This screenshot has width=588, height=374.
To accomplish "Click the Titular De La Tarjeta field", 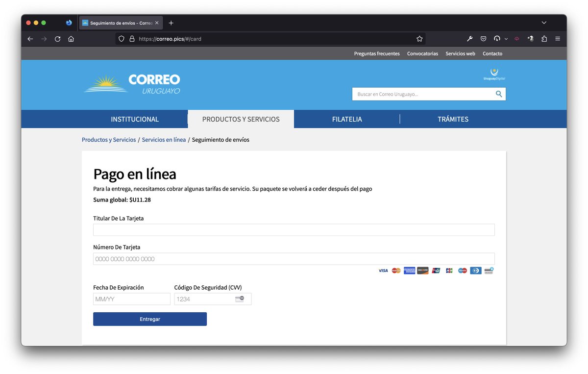I will tap(294, 230).
